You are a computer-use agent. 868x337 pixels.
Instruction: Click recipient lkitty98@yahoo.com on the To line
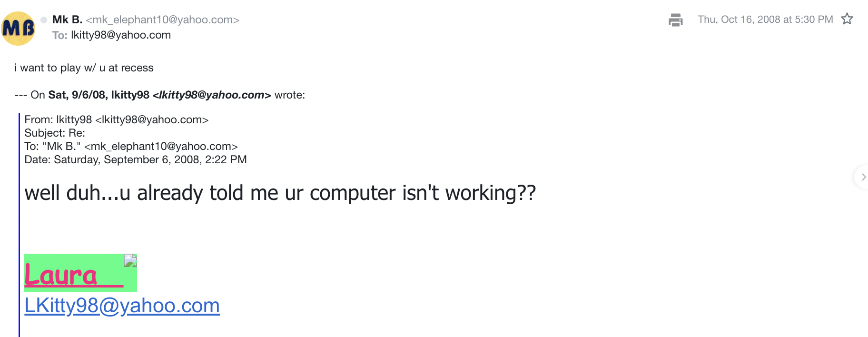121,35
